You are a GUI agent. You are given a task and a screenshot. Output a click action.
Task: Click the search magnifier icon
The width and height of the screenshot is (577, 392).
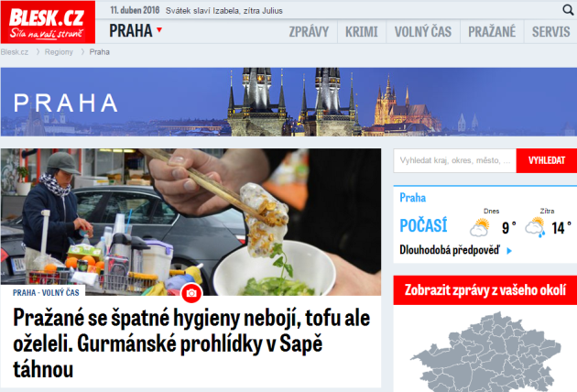568,10
